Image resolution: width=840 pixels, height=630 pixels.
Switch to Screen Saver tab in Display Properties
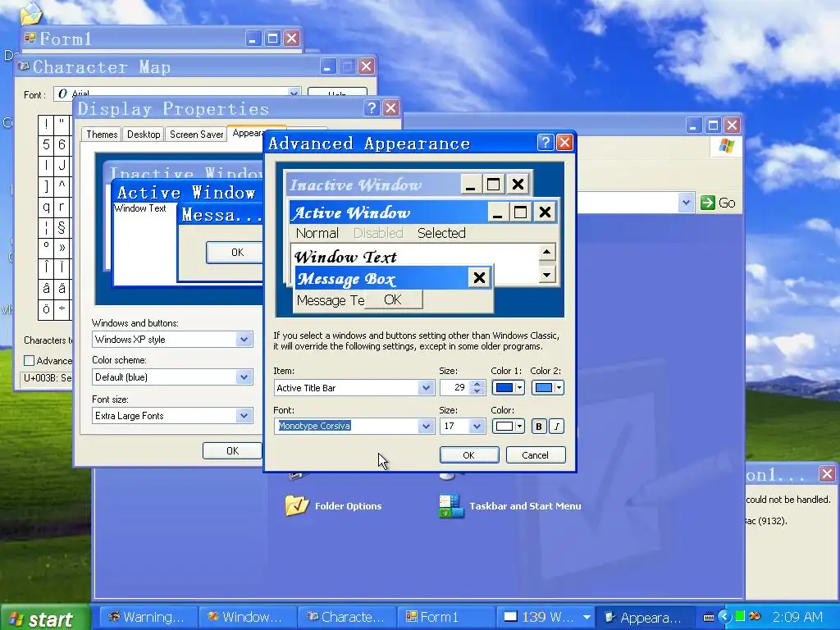(197, 135)
